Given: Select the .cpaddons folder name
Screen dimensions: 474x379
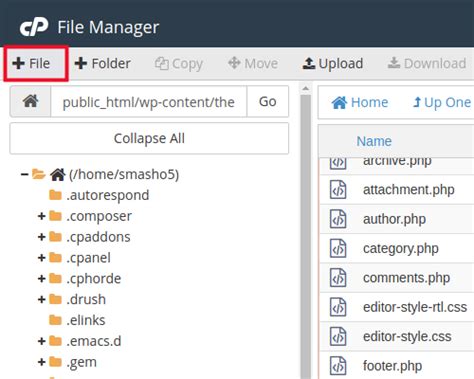Looking at the screenshot, I should [98, 237].
